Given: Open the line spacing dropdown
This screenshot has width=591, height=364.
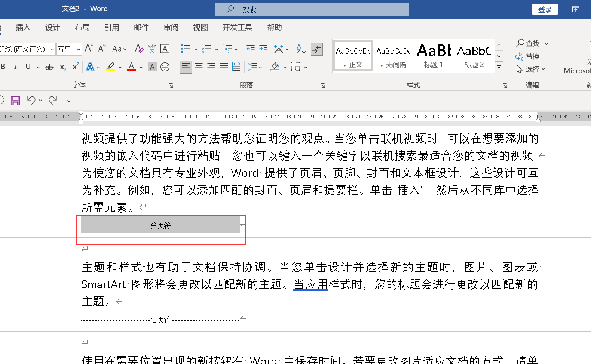Looking at the screenshot, I should point(254,67).
